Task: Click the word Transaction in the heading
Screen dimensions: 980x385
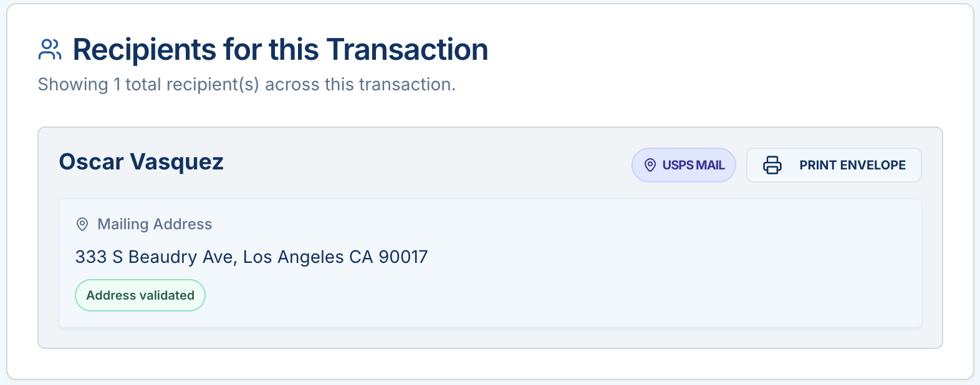Action: (407, 50)
